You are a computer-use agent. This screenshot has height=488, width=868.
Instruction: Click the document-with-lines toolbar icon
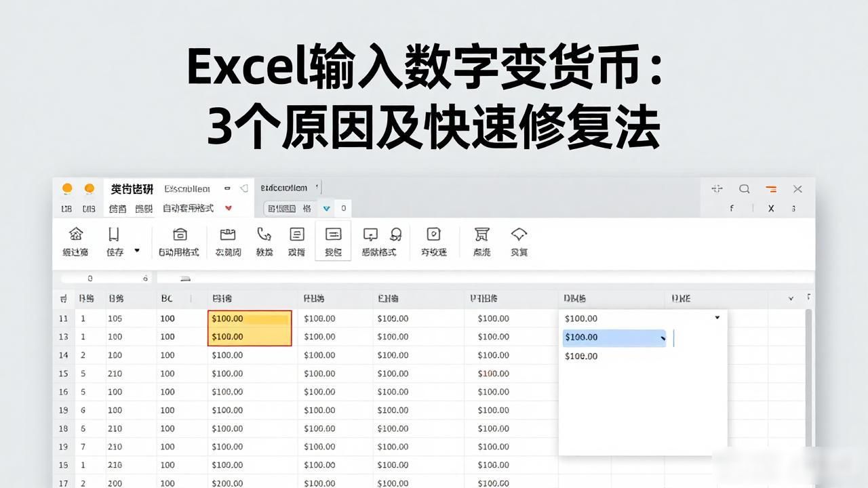tap(297, 235)
